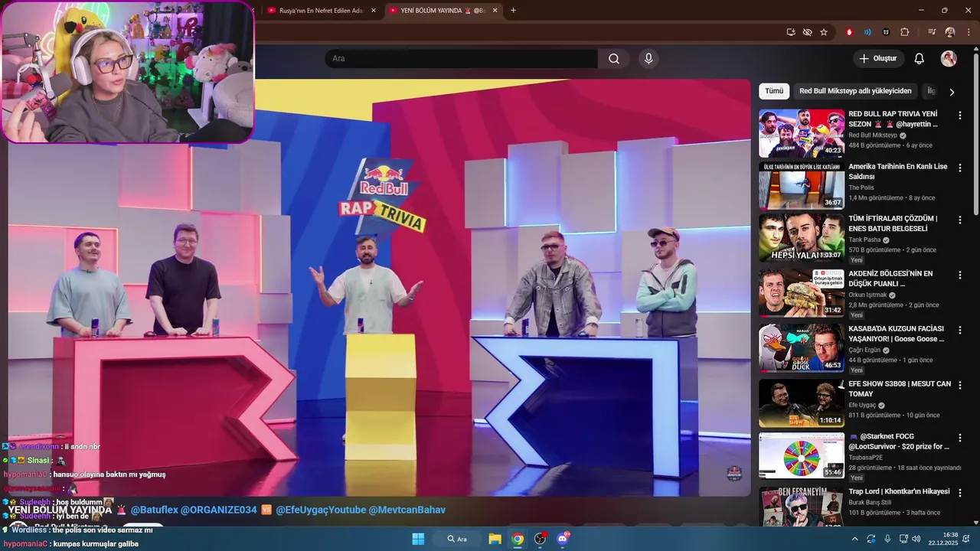Open Chrome profile avatar in toolbar

950,32
